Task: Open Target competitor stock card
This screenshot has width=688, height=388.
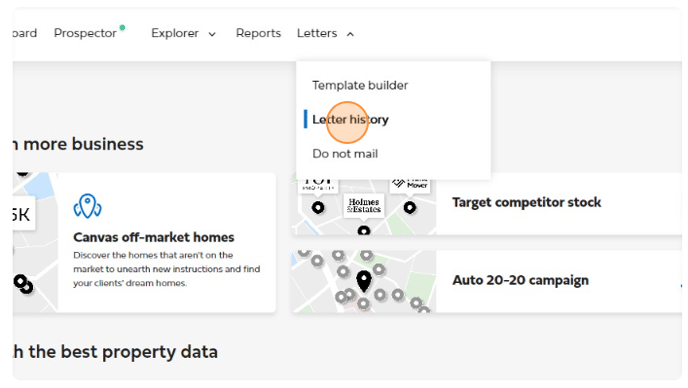Action: click(487, 203)
